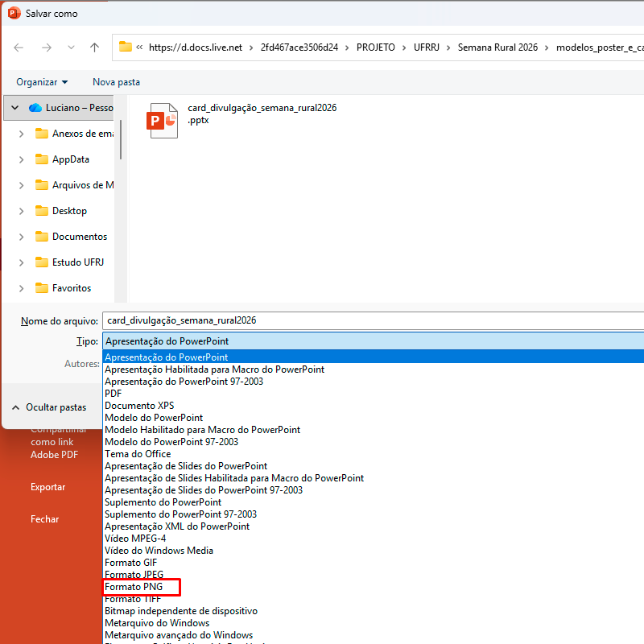Expand the Favoritos folder node
644x644 pixels.
coord(22,288)
